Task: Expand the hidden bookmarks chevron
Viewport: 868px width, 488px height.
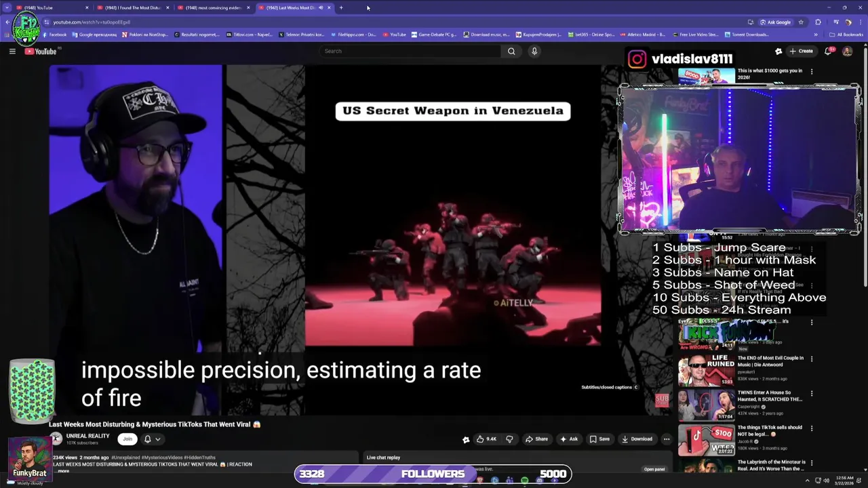Action: coord(816,35)
